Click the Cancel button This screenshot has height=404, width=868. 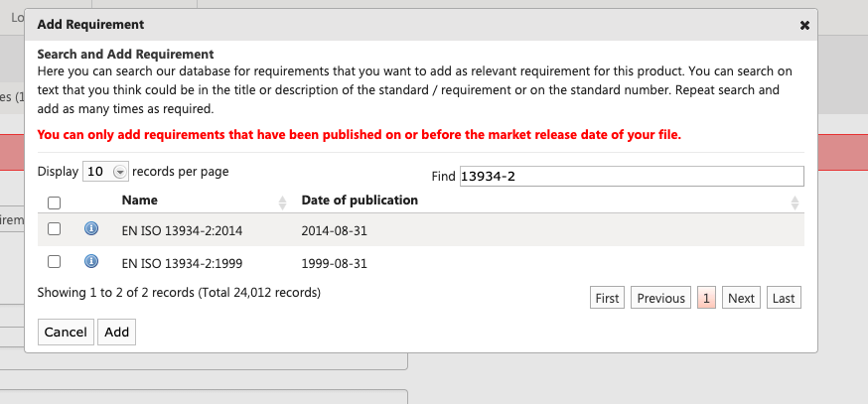66,333
